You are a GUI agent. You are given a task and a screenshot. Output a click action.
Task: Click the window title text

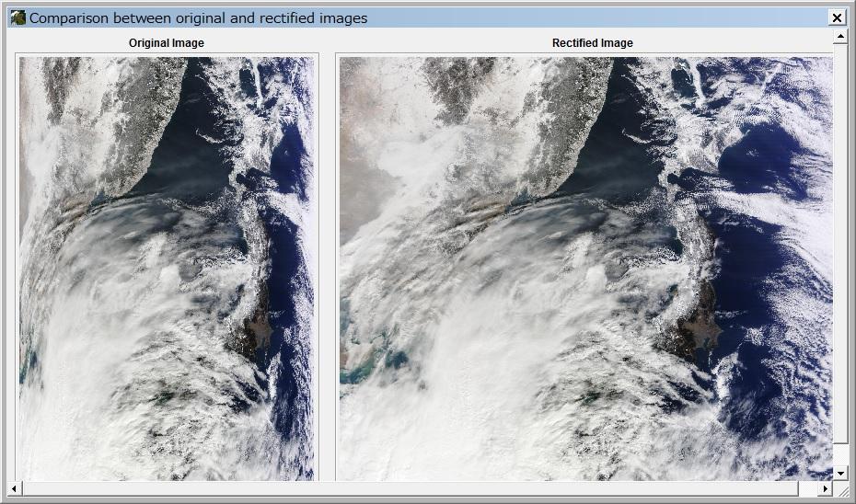tap(198, 18)
